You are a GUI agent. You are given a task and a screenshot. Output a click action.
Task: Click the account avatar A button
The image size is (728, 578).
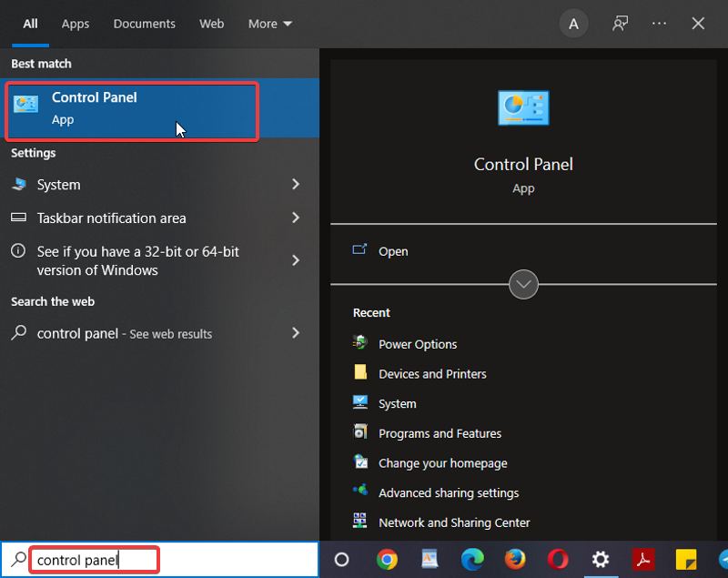573,24
